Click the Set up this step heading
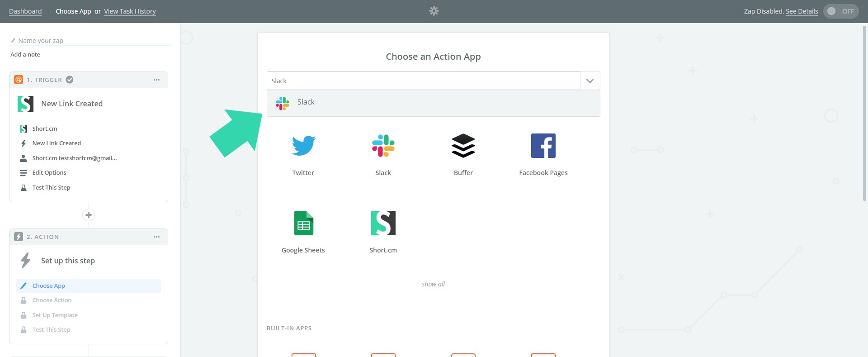868x357 pixels. tap(68, 261)
